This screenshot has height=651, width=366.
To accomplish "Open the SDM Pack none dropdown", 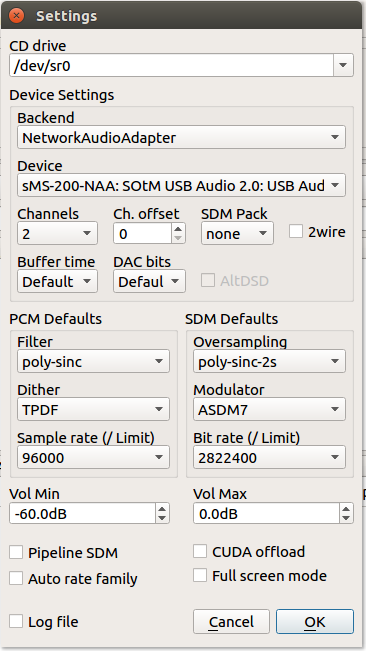I will point(237,234).
